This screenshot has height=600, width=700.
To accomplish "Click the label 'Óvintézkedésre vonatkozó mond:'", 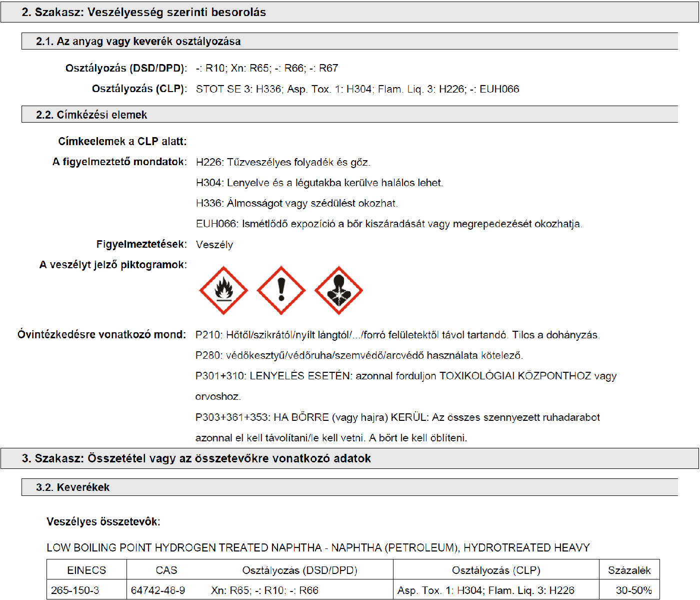I will (x=101, y=335).
